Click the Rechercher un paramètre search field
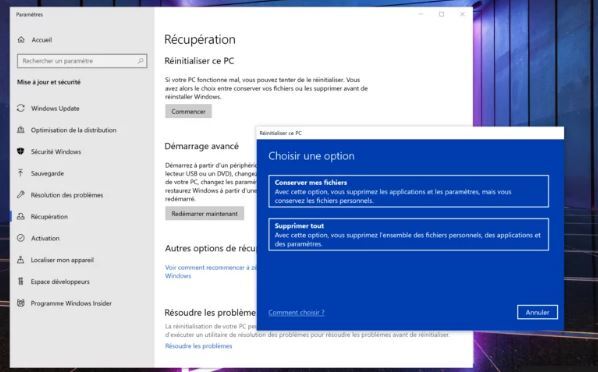Viewport: 598px width, 372px height. (x=82, y=61)
